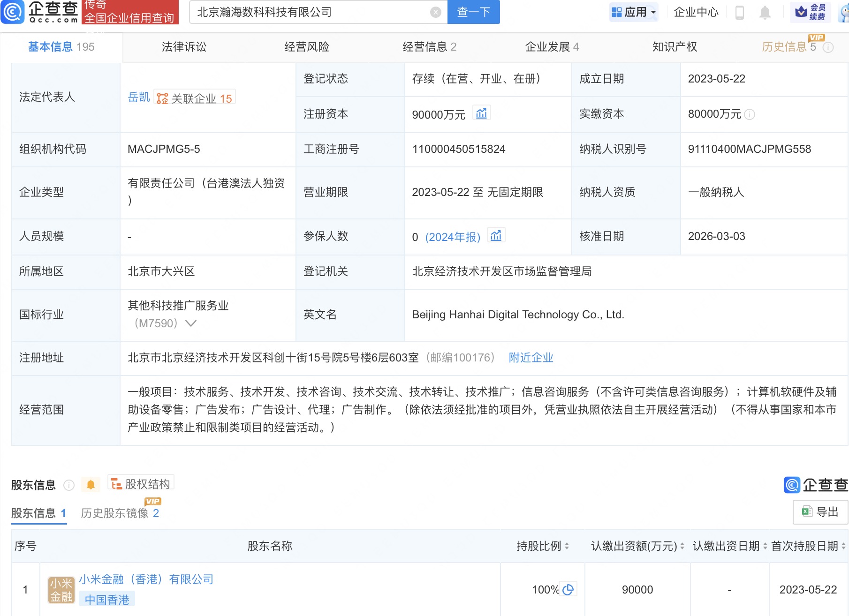Click the 股东信息 info circle icon

pos(69,485)
